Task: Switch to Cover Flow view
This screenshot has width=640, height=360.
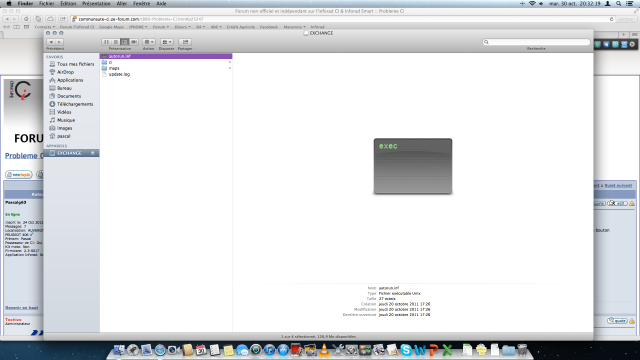Action: 134,42
